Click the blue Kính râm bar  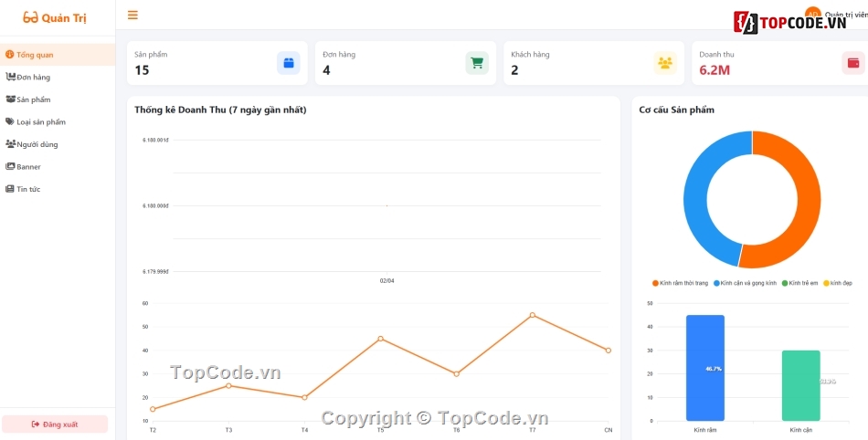pyautogui.click(x=705, y=368)
